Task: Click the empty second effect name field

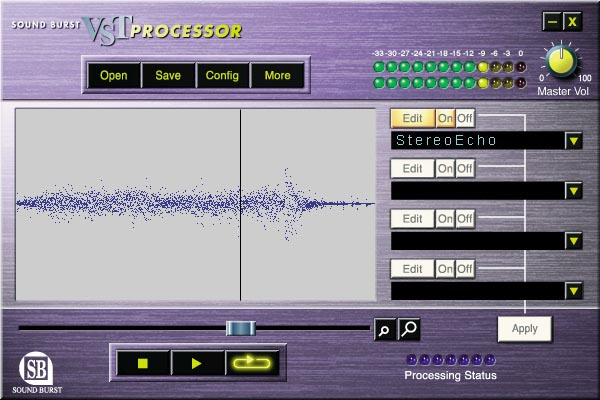Action: (x=478, y=191)
